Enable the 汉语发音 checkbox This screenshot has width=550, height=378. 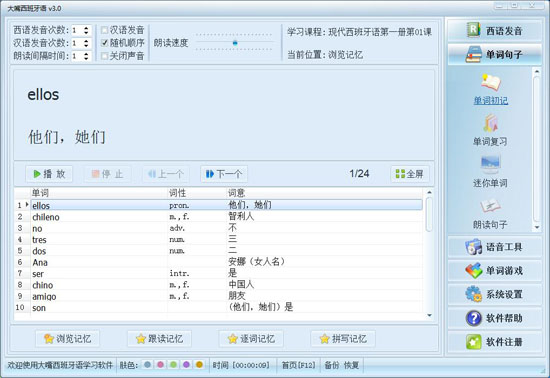[x=105, y=30]
